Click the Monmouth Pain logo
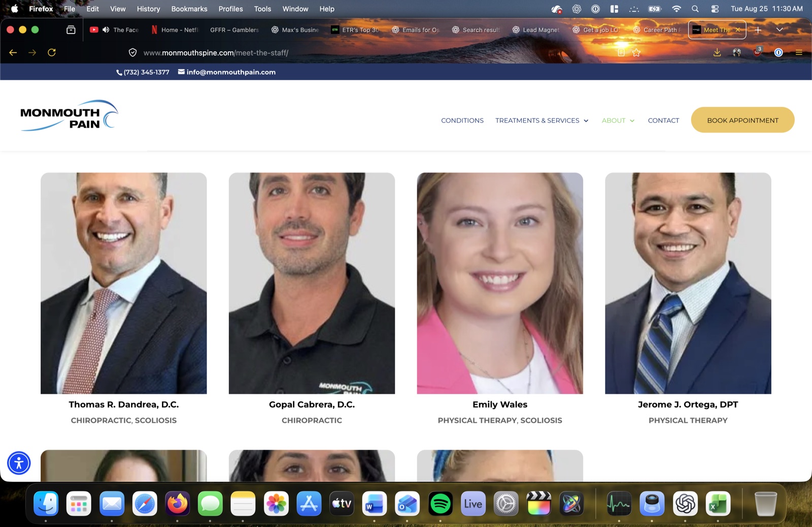The width and height of the screenshot is (812, 527). pos(69,116)
